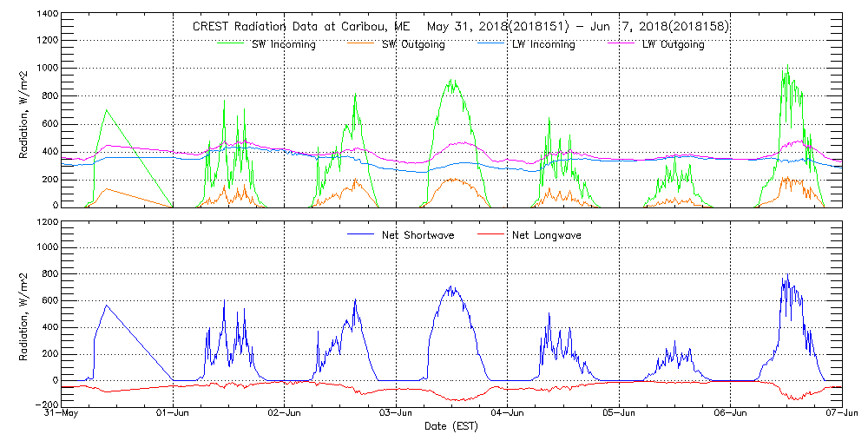The height and width of the screenshot is (434, 868).
Task: Click the 01-Jun date tick label
Action: [174, 414]
